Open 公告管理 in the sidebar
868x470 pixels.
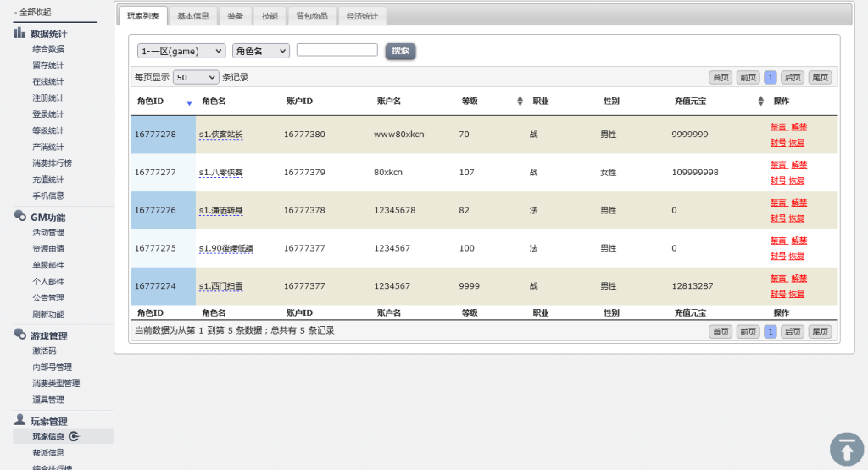pos(48,298)
